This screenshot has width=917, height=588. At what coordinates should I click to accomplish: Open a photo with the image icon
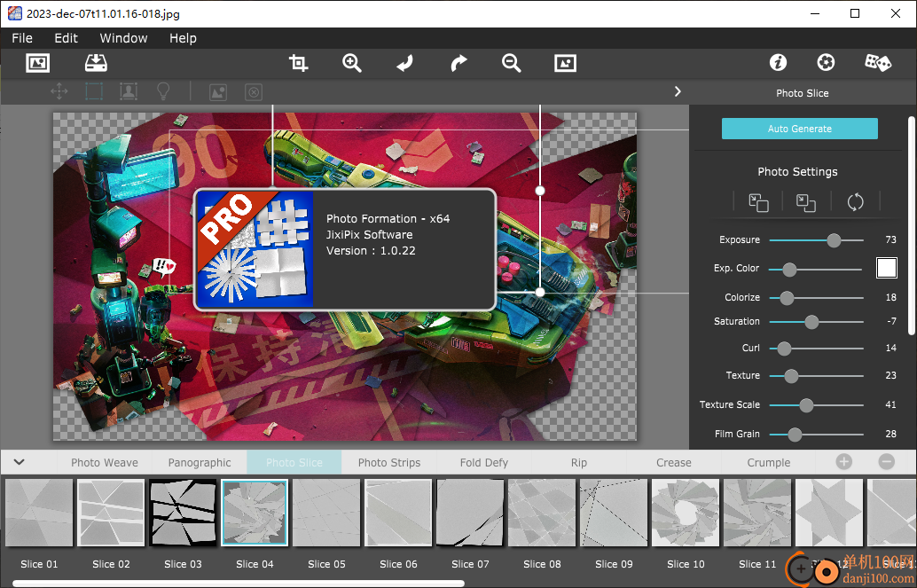(x=37, y=63)
